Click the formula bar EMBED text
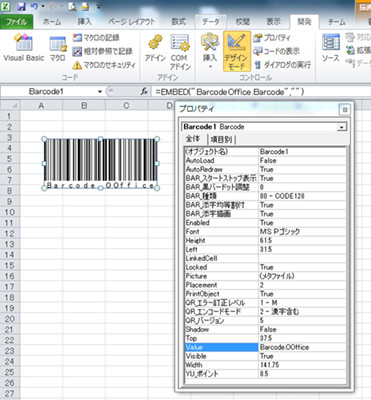Viewport: 371px width, 400px height. (230, 92)
